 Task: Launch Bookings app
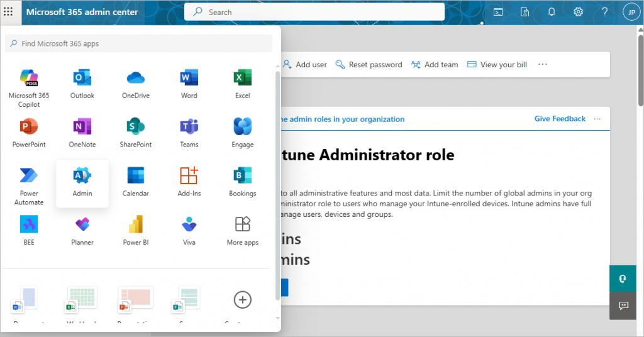242,182
